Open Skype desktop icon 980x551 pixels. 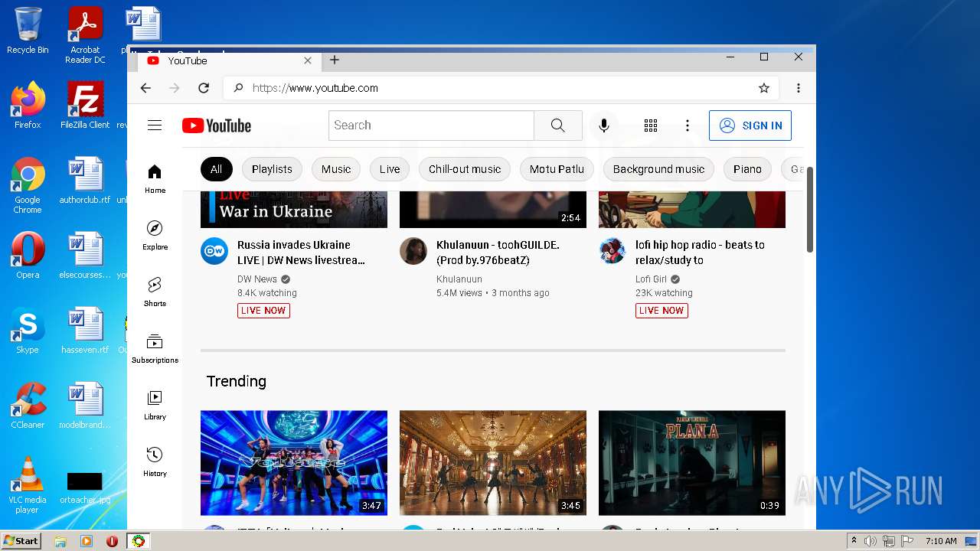pyautogui.click(x=28, y=331)
